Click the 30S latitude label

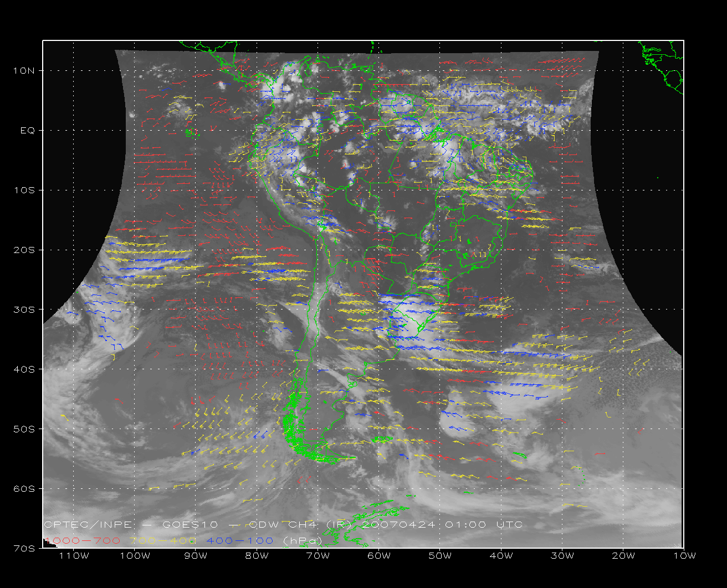pyautogui.click(x=24, y=310)
